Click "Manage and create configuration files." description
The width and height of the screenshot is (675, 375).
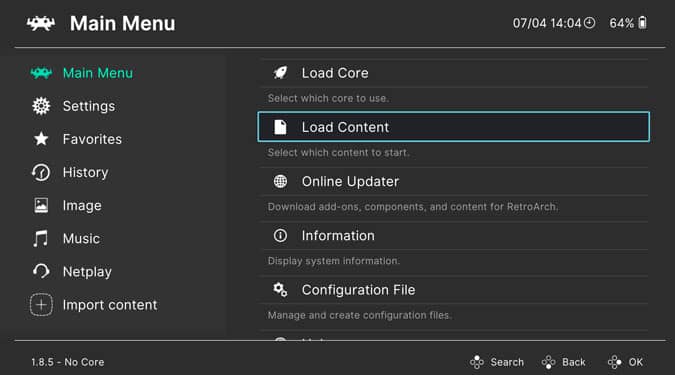coord(359,315)
